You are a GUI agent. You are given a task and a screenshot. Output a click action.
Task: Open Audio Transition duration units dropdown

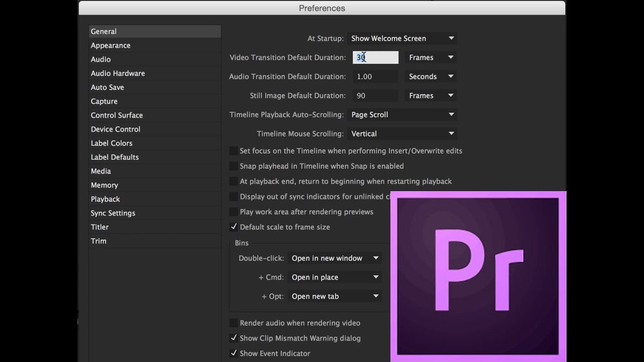(x=431, y=76)
